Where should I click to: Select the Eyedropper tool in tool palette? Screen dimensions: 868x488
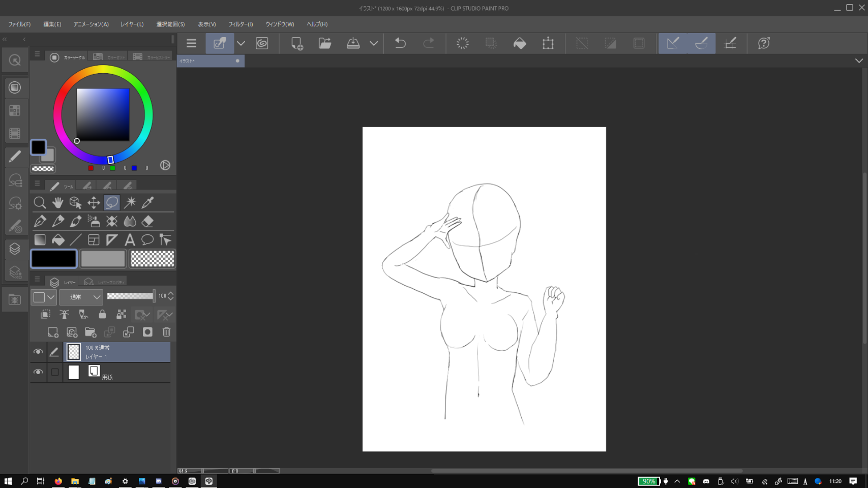(148, 203)
